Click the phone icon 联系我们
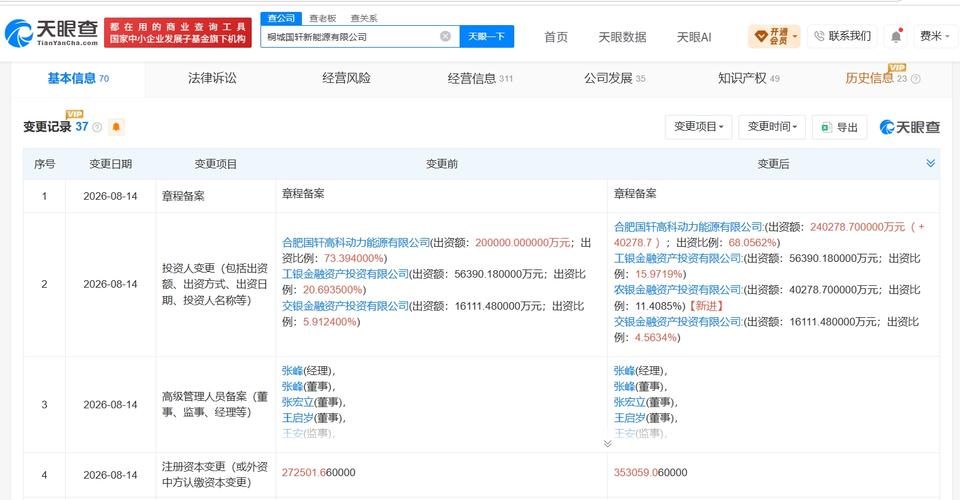This screenshot has width=960, height=500. [x=819, y=37]
